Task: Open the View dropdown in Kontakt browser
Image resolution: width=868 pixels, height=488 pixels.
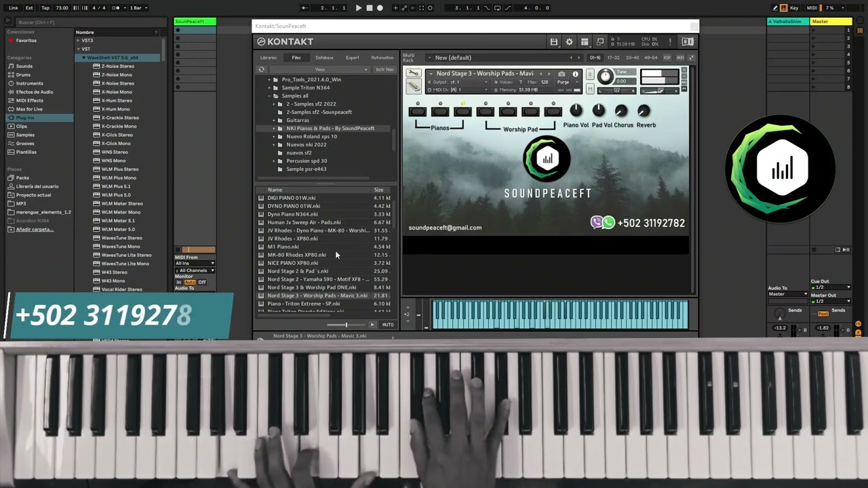Action: click(x=320, y=69)
